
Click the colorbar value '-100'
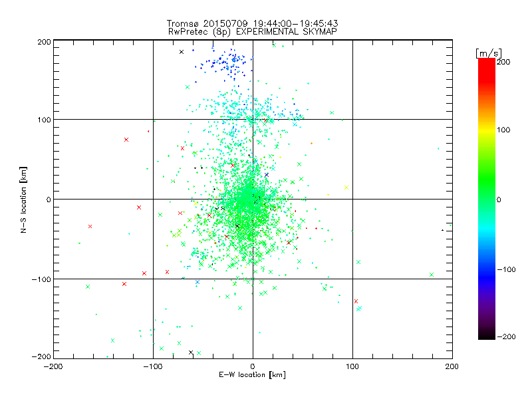506,270
